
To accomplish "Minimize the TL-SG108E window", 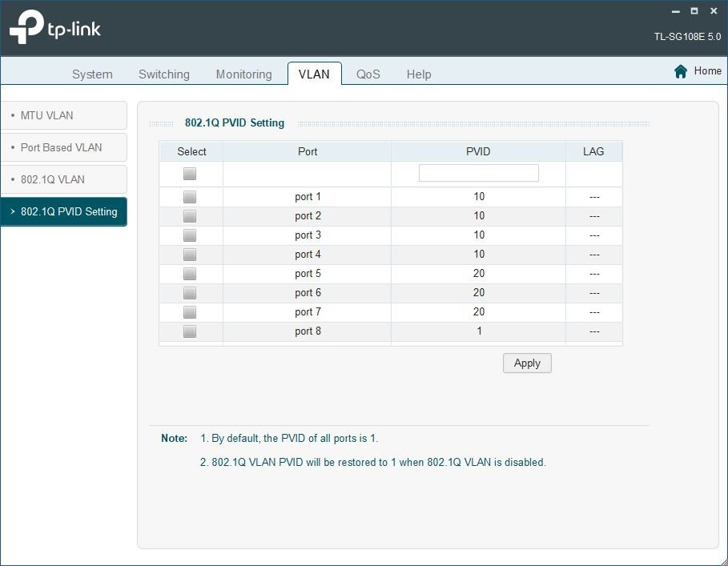I will 676,11.
